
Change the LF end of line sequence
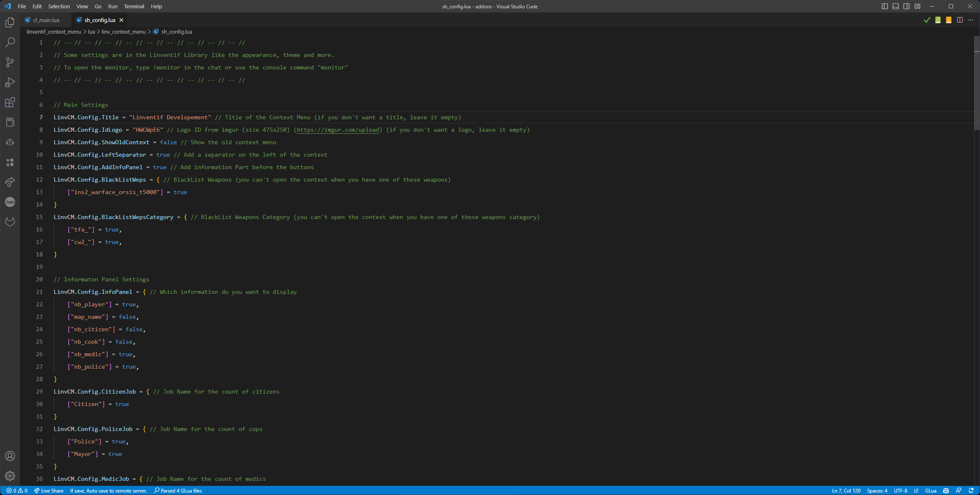[x=916, y=491]
